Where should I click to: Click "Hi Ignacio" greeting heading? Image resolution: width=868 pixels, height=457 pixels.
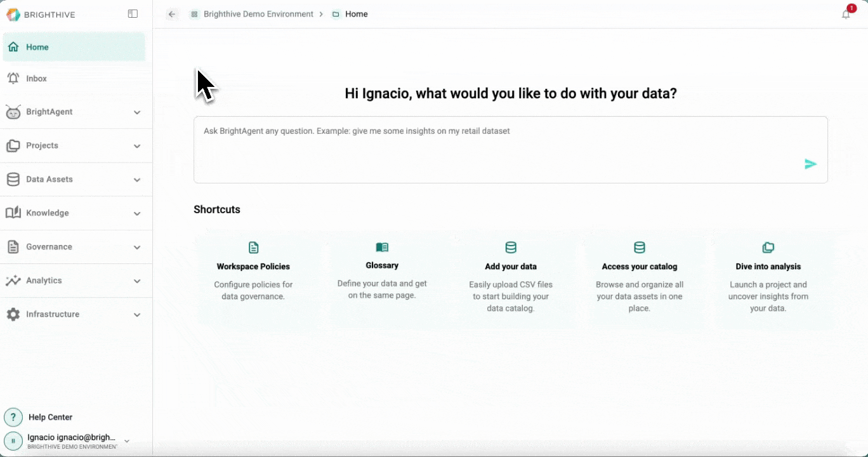coord(511,93)
